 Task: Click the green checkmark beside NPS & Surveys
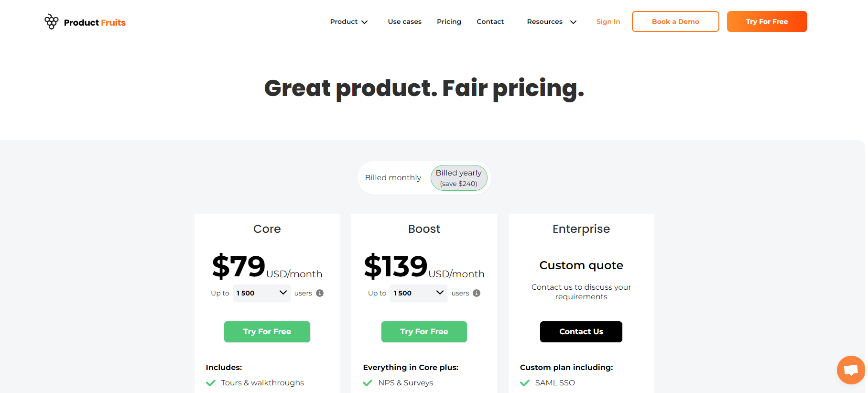(368, 382)
